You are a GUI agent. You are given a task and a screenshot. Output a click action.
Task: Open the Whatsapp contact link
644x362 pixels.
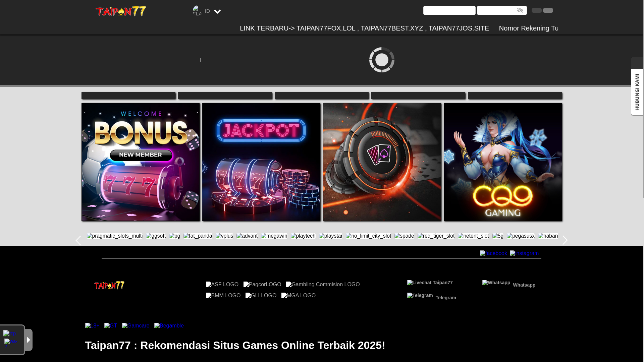click(509, 284)
